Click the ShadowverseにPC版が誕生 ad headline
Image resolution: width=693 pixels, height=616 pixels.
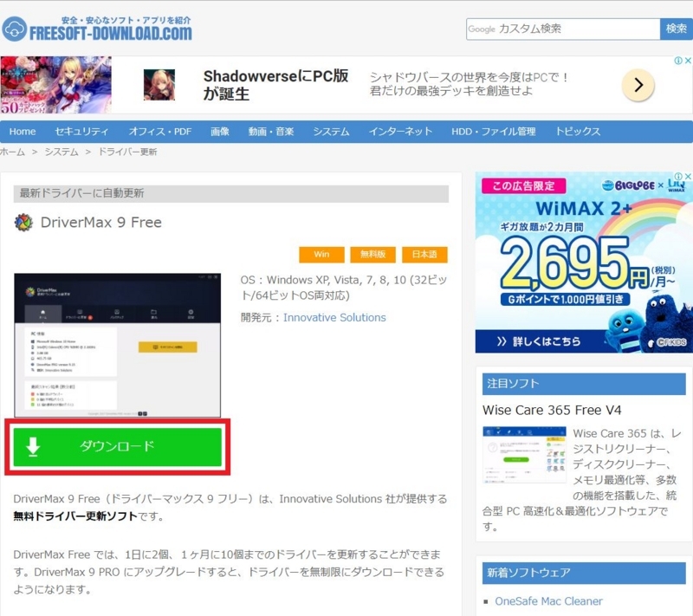(275, 85)
